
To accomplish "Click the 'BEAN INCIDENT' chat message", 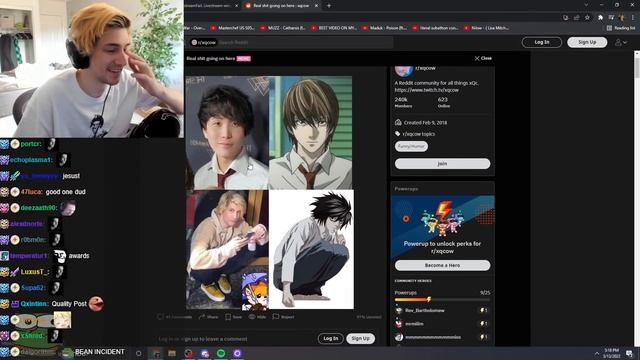I will [x=100, y=351].
